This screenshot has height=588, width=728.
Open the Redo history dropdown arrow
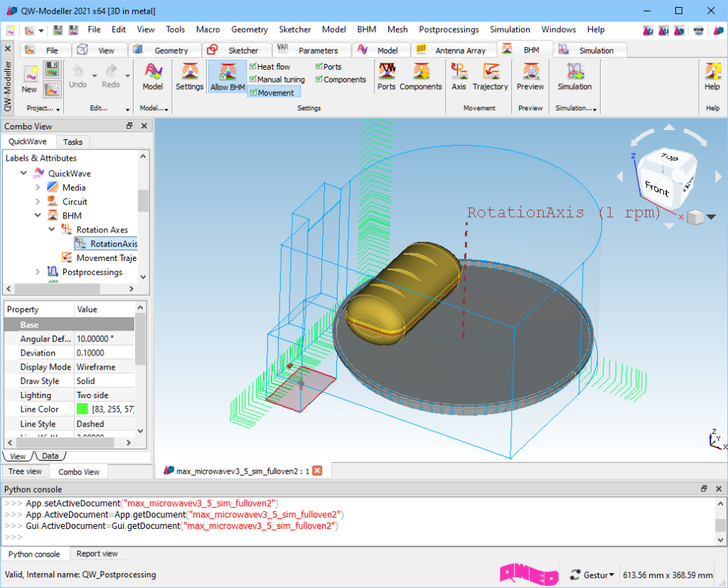click(127, 75)
